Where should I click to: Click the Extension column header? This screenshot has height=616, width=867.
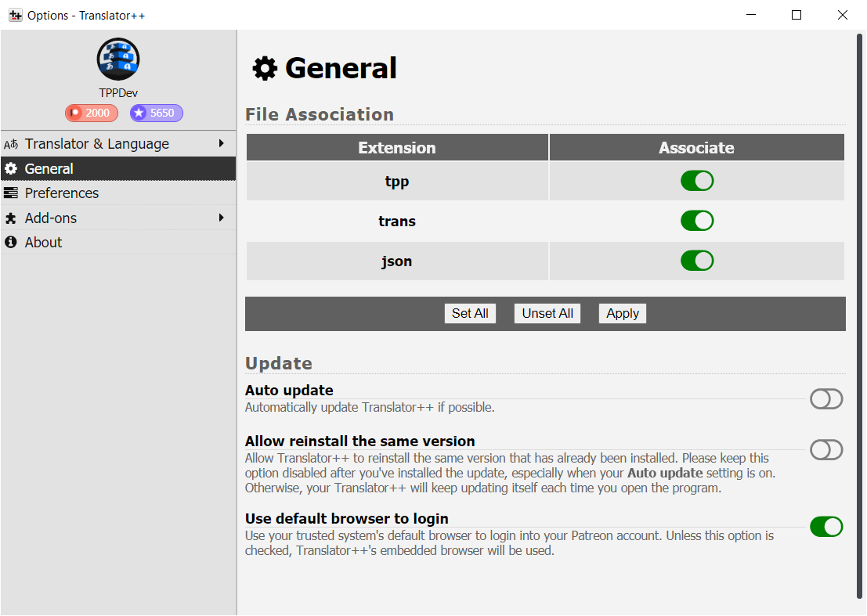click(397, 147)
